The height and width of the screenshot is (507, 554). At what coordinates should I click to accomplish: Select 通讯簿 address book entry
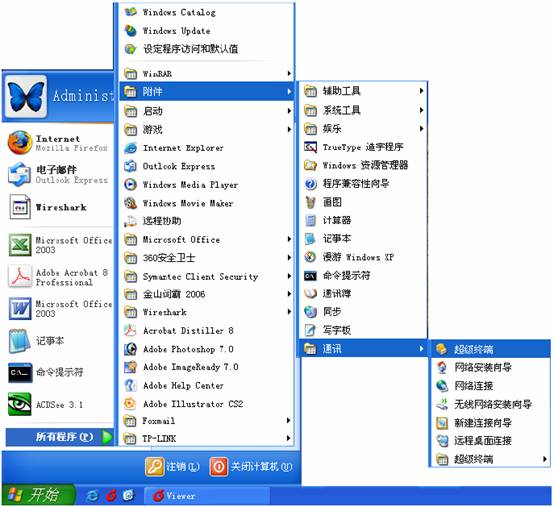(363, 293)
